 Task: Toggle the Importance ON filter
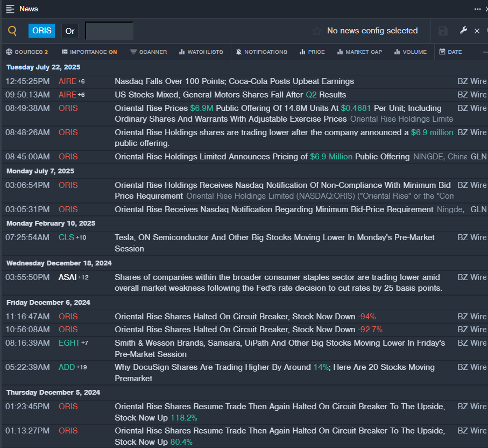click(x=89, y=52)
